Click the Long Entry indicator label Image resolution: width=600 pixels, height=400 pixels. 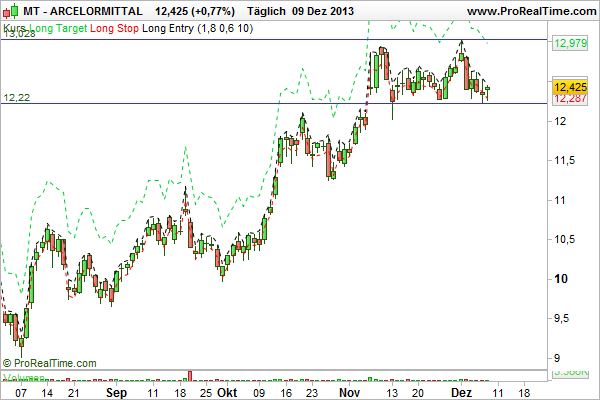(168, 28)
